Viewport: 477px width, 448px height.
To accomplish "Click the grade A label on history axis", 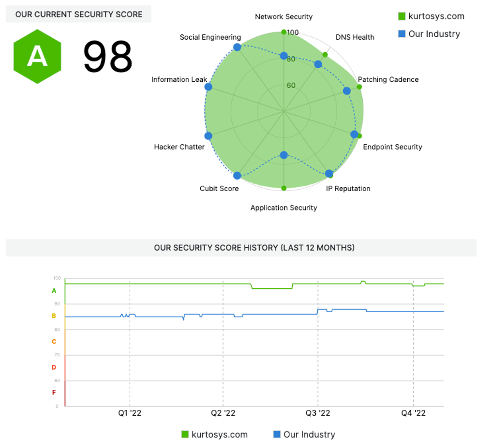I will coord(54,291).
